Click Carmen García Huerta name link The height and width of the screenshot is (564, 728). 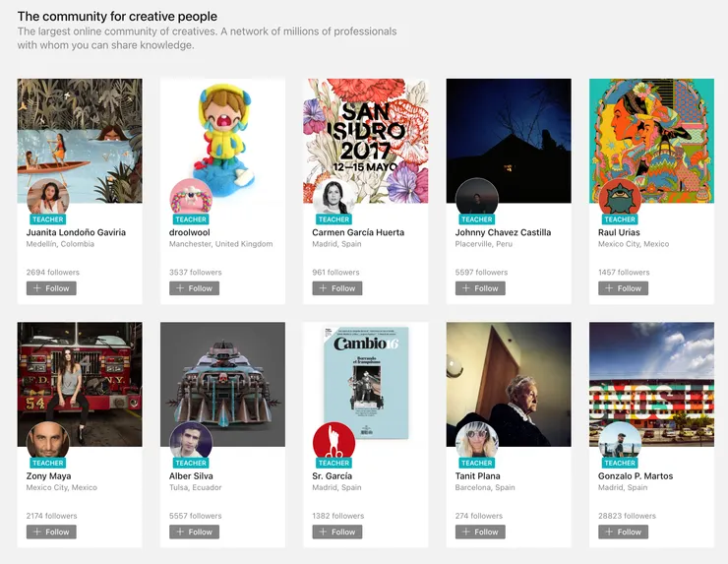coord(358,233)
